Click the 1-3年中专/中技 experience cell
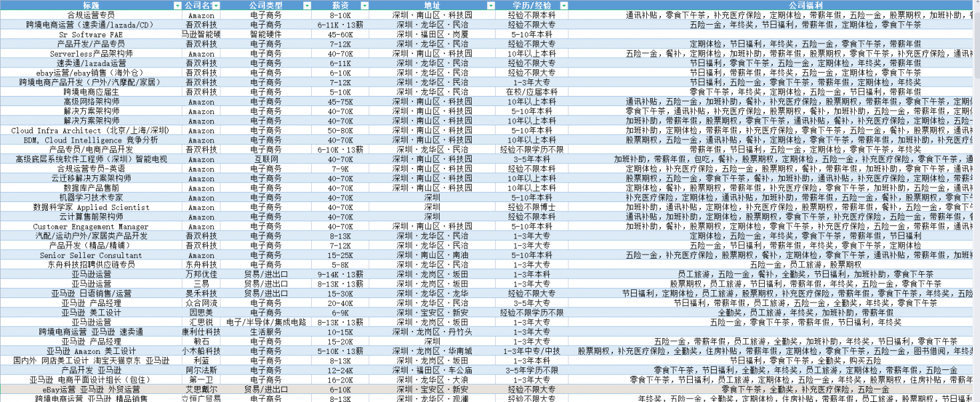Screen dimensions: 980x402 (532, 351)
